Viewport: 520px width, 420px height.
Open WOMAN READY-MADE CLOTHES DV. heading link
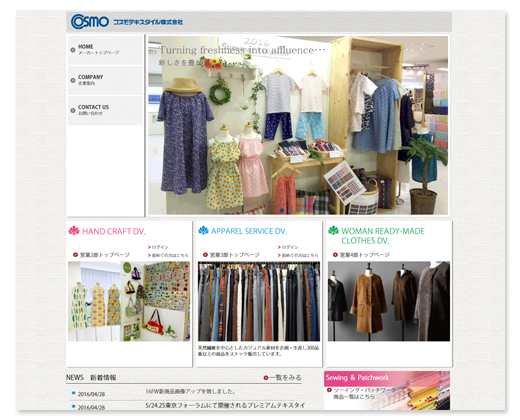coord(383,236)
